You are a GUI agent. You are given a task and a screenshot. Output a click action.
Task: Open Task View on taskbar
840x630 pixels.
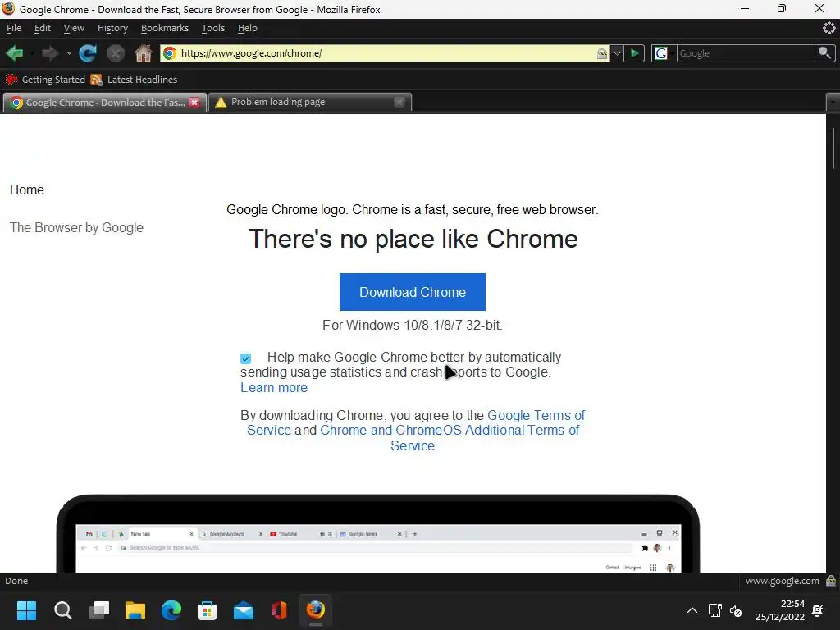click(x=98, y=610)
